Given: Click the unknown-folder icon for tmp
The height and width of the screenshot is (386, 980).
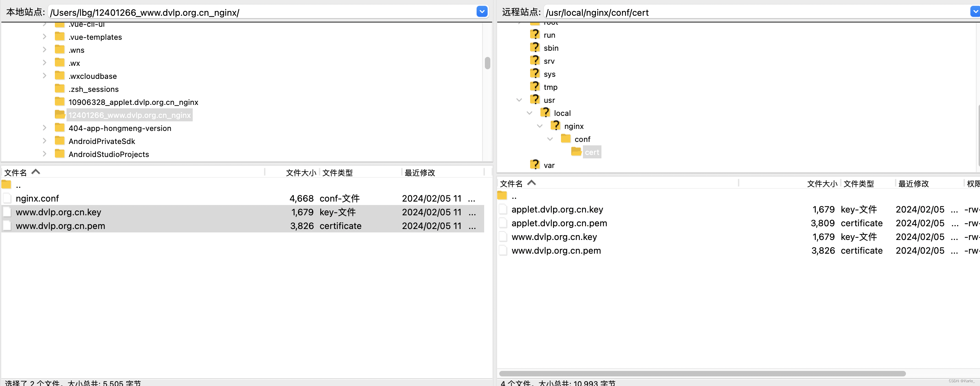Looking at the screenshot, I should pyautogui.click(x=535, y=87).
